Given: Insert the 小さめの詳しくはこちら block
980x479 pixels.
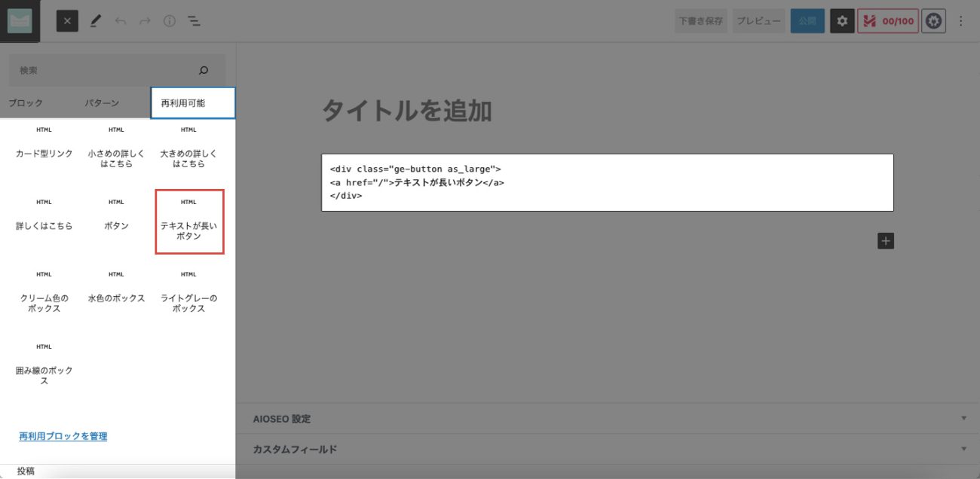Looking at the screenshot, I should (x=117, y=147).
